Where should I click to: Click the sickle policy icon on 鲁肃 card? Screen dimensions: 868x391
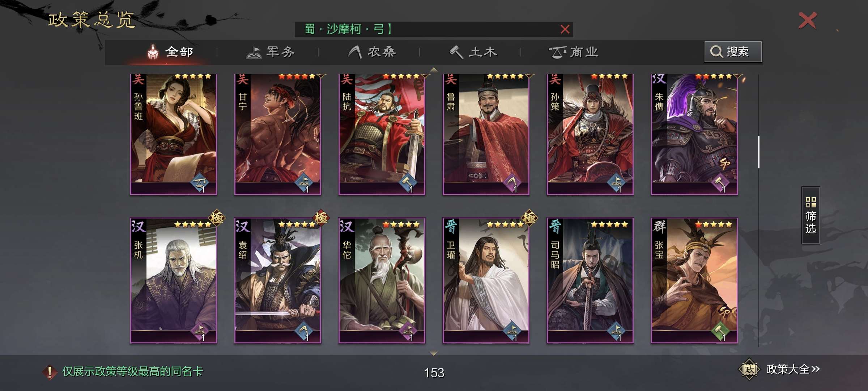coord(512,182)
